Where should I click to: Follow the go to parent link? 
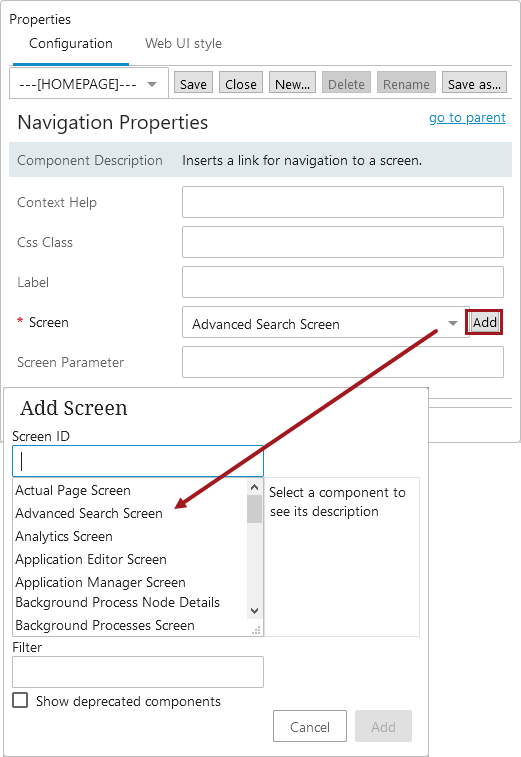coord(467,117)
